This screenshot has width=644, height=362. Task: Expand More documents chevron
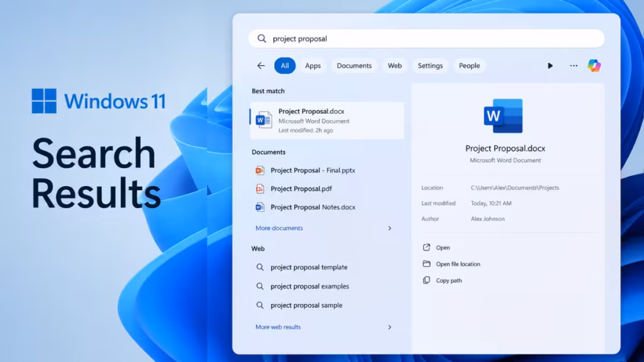tap(389, 228)
